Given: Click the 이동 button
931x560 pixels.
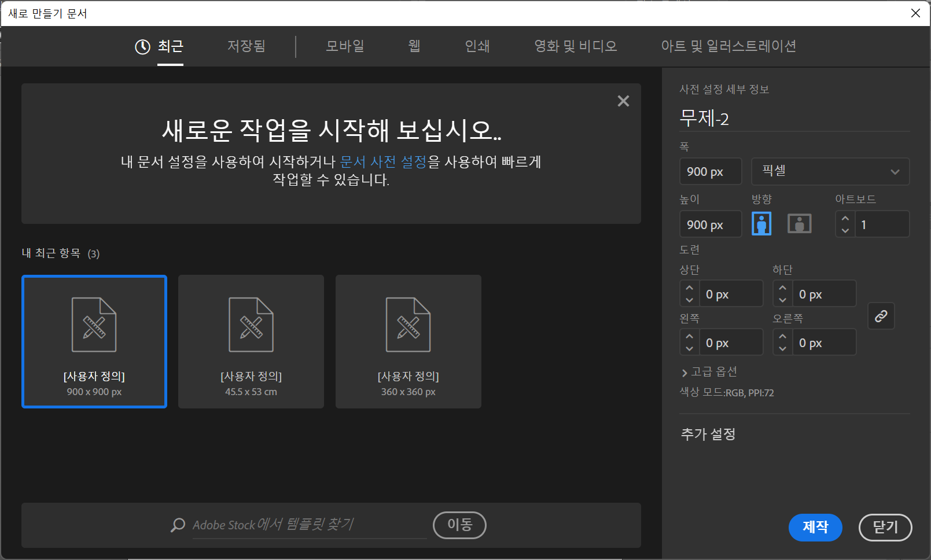Looking at the screenshot, I should (x=459, y=525).
